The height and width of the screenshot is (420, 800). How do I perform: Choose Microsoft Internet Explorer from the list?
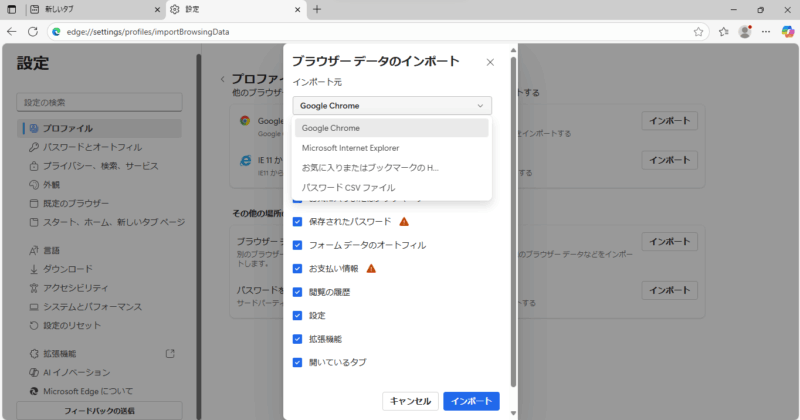click(392, 148)
